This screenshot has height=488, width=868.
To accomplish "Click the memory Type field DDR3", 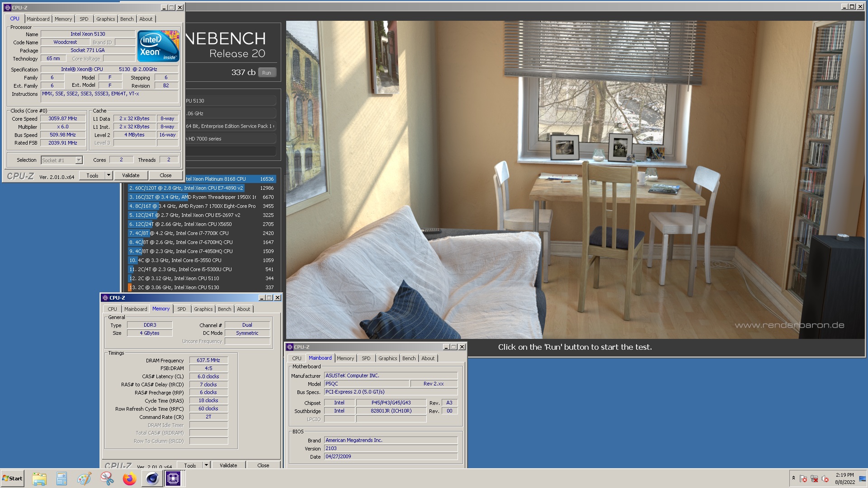I will 150,325.
